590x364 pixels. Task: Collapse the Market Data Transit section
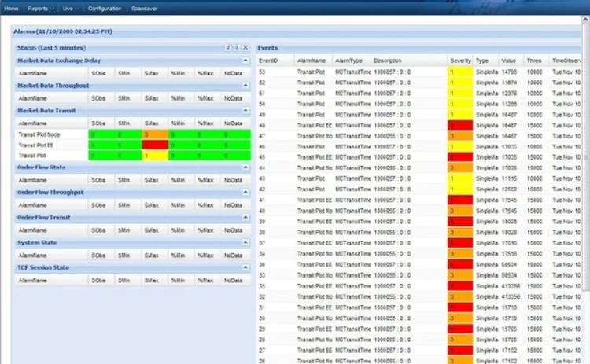245,111
